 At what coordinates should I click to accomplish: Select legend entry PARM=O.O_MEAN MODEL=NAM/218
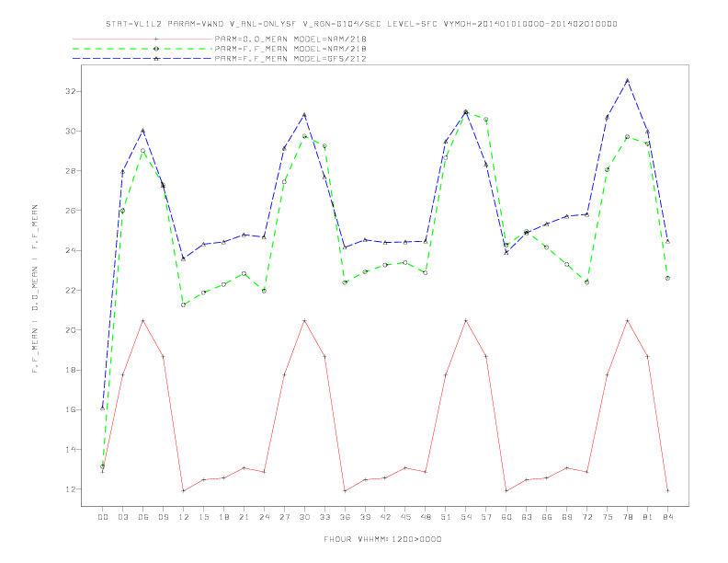click(x=290, y=39)
